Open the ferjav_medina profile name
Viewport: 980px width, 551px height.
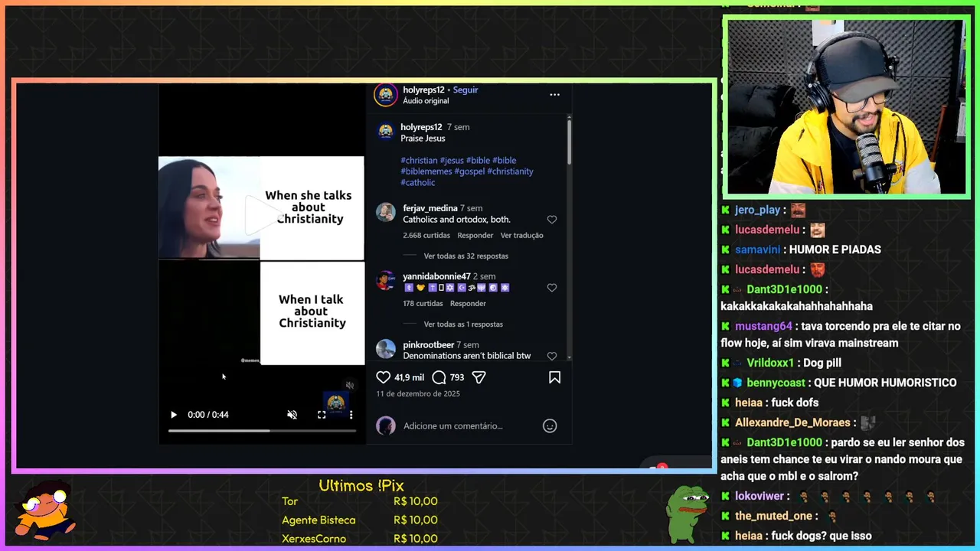[430, 208]
